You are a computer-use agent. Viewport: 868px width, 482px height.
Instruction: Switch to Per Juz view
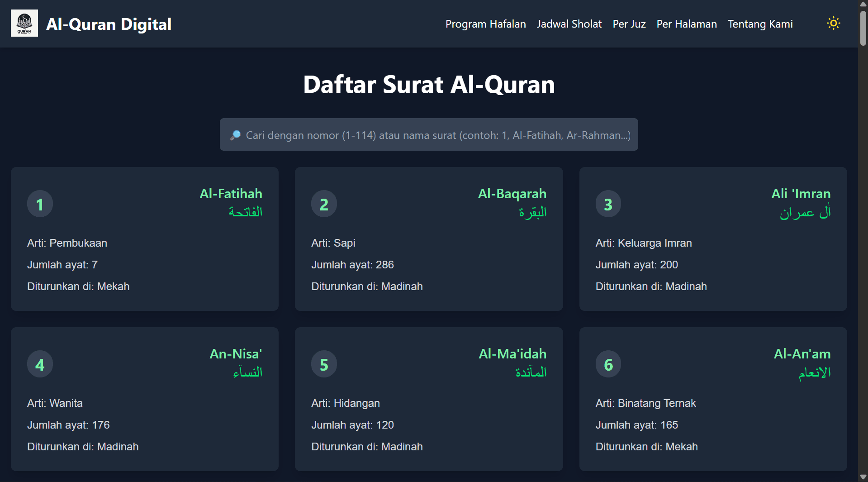click(629, 24)
